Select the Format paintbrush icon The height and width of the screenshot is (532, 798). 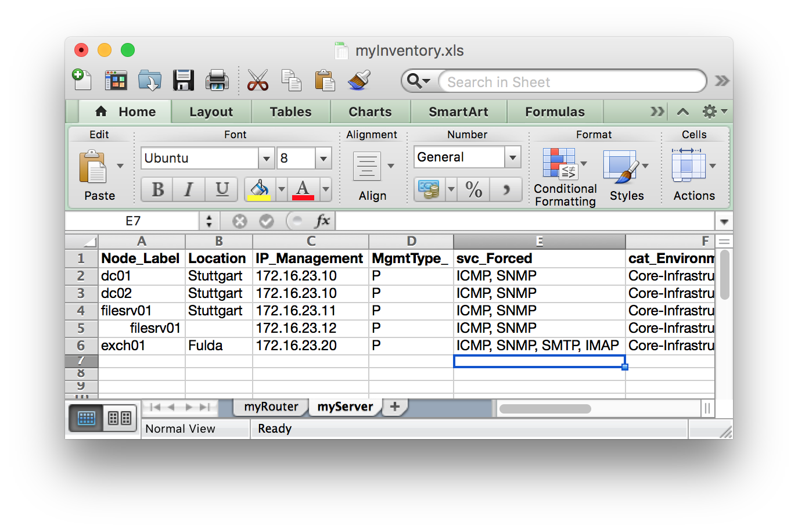[359, 80]
